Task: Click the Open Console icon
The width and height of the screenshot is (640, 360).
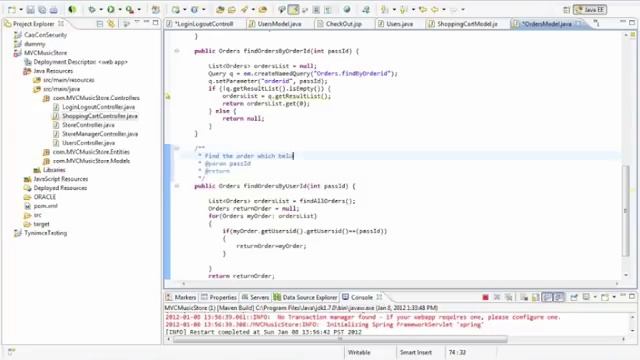Action: coord(605,297)
